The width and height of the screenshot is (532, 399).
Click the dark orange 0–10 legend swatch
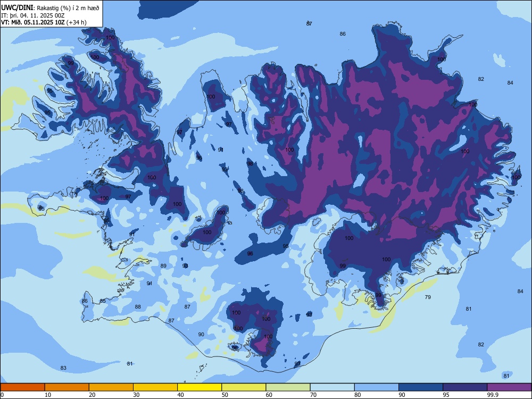[x=22, y=387]
